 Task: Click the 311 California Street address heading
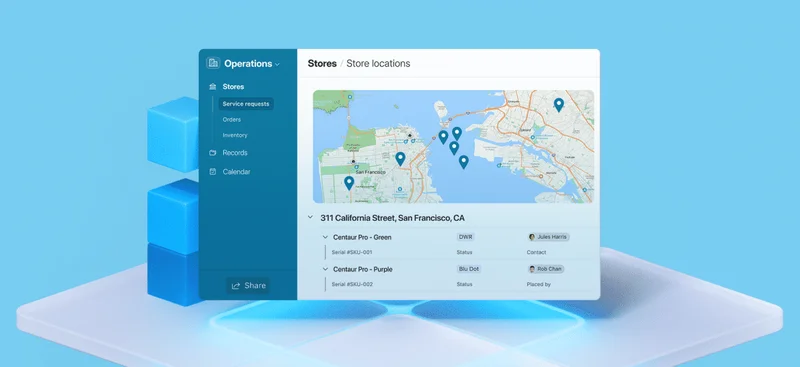click(x=392, y=218)
